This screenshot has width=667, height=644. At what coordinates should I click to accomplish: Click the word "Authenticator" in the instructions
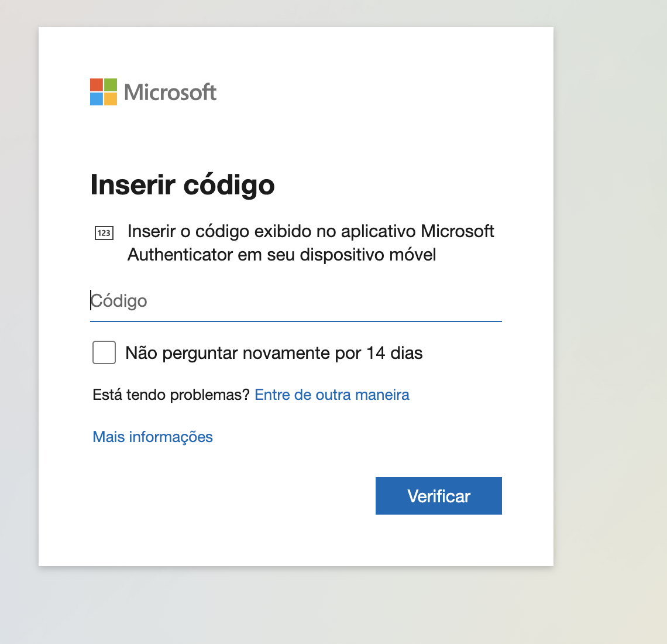[x=180, y=255]
